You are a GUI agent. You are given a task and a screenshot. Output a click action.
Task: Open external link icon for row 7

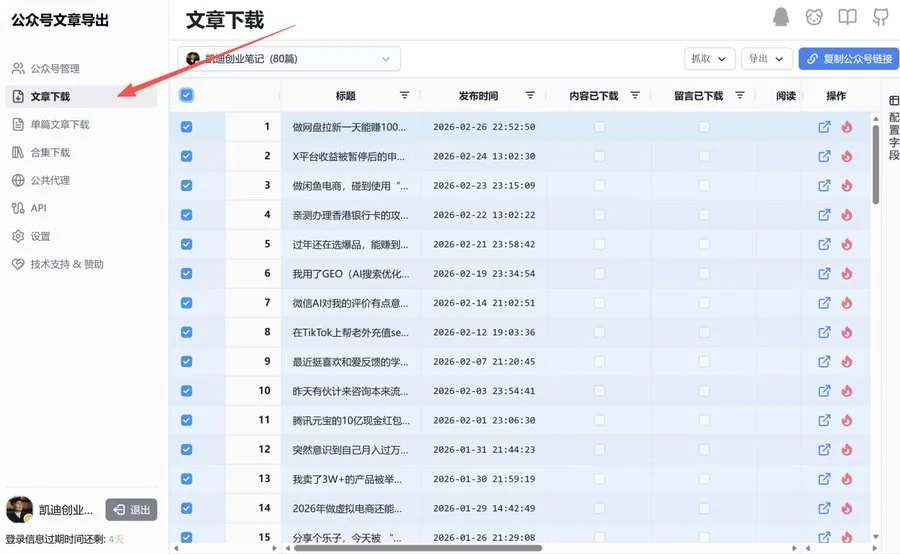click(824, 303)
